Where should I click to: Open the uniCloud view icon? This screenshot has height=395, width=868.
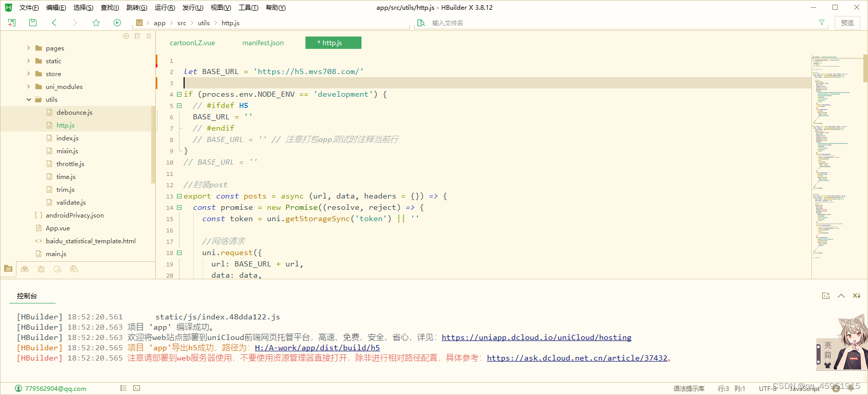pos(74,269)
